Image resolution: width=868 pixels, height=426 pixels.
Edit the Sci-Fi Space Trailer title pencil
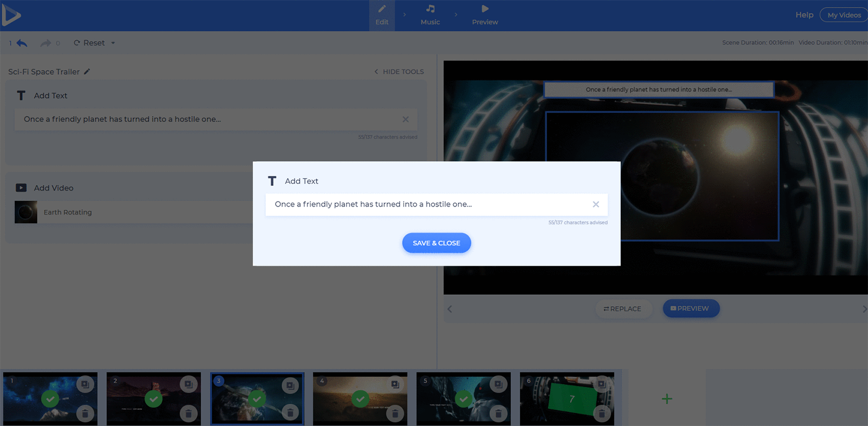87,72
